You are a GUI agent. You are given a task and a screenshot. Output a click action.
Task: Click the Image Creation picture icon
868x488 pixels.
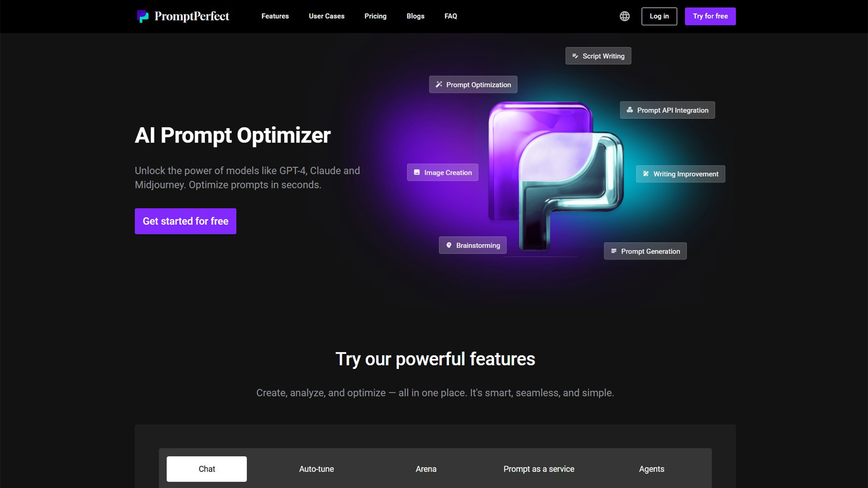417,173
